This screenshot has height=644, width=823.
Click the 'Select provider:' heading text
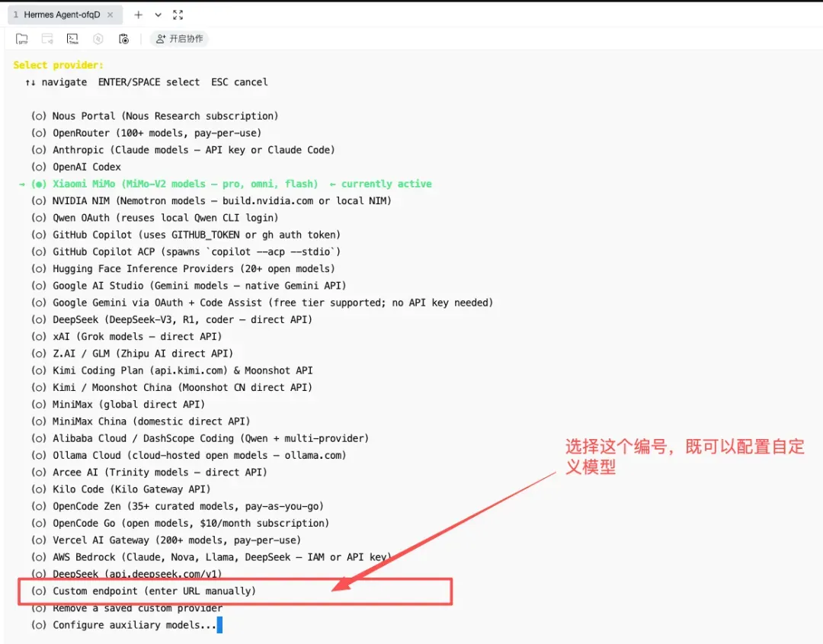pos(58,65)
